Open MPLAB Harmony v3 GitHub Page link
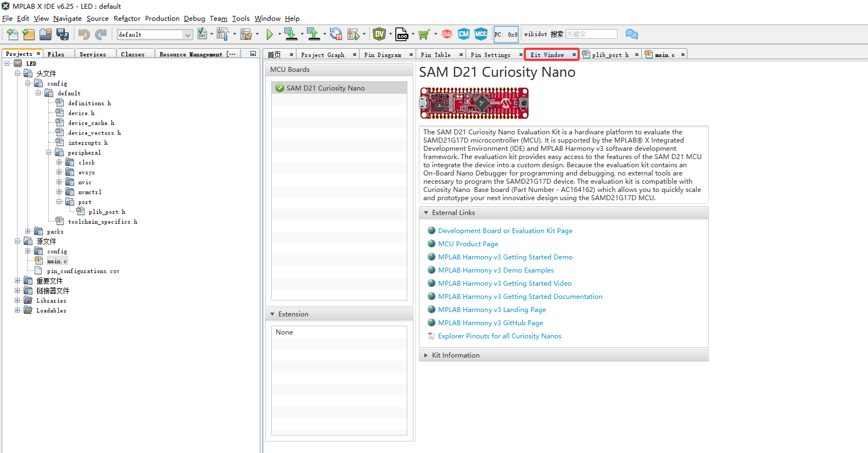The image size is (868, 453). (x=491, y=323)
